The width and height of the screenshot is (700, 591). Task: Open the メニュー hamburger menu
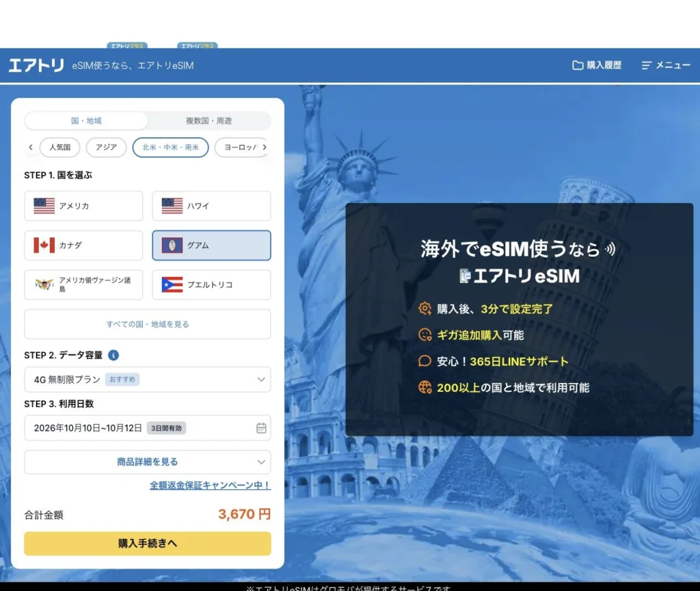tap(666, 65)
